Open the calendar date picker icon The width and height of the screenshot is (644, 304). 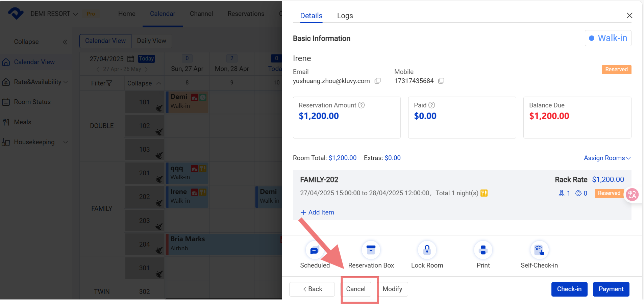click(131, 59)
